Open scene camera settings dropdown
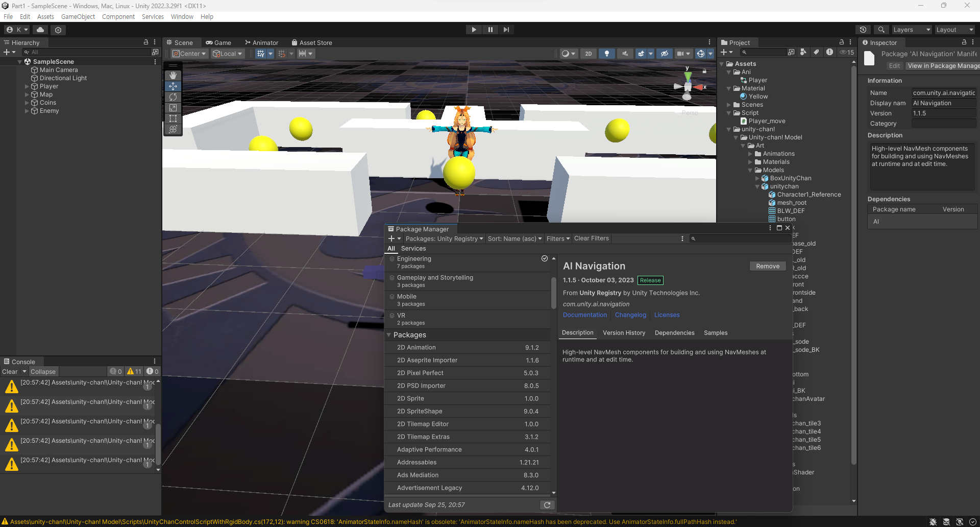This screenshot has height=527, width=980. (x=683, y=54)
